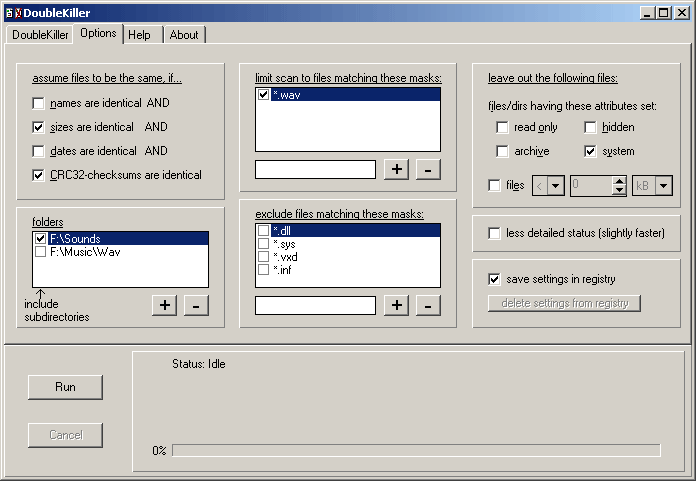Click the minus button under folders list
This screenshot has height=481, width=696.
(196, 305)
